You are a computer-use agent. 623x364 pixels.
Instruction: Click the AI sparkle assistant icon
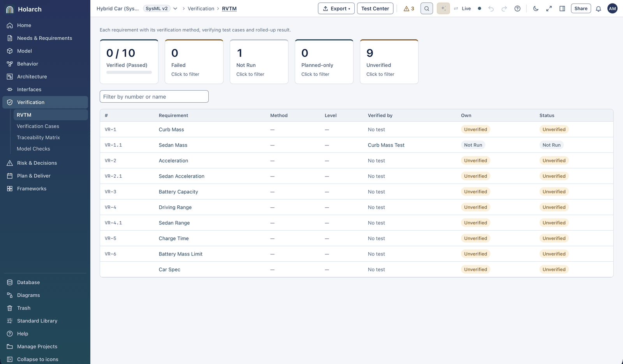tap(443, 9)
